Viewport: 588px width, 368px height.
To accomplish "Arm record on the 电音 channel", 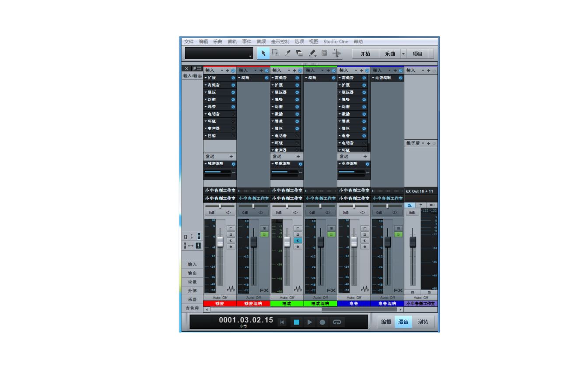I will tap(365, 247).
